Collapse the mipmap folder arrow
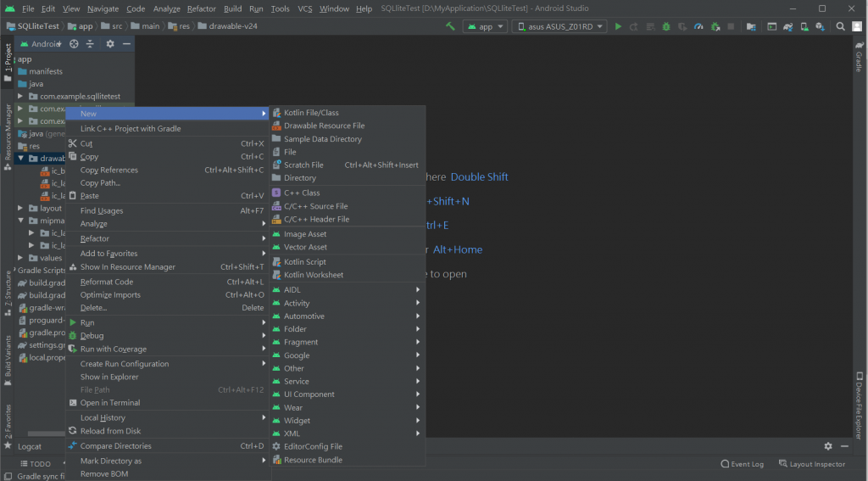Image resolution: width=868 pixels, height=481 pixels. pyautogui.click(x=20, y=221)
